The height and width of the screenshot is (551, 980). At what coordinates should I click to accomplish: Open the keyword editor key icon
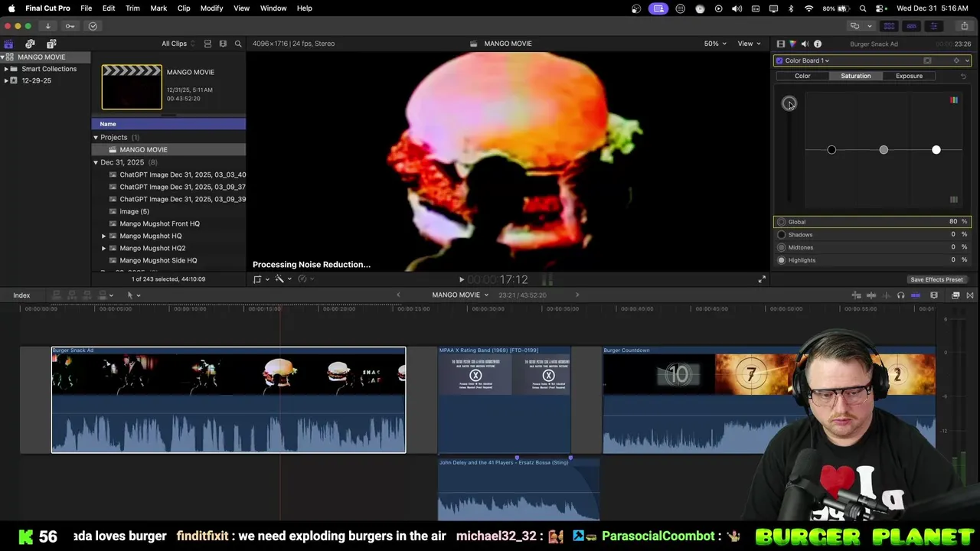[70, 26]
